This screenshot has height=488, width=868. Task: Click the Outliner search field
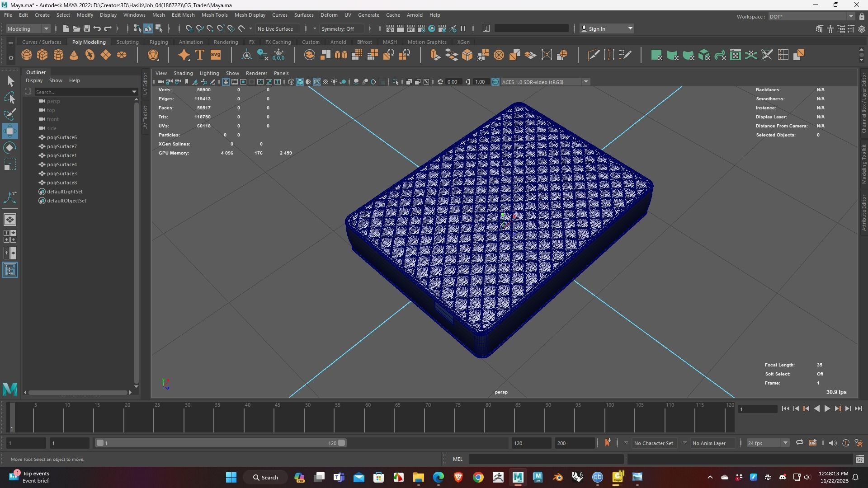coord(82,92)
